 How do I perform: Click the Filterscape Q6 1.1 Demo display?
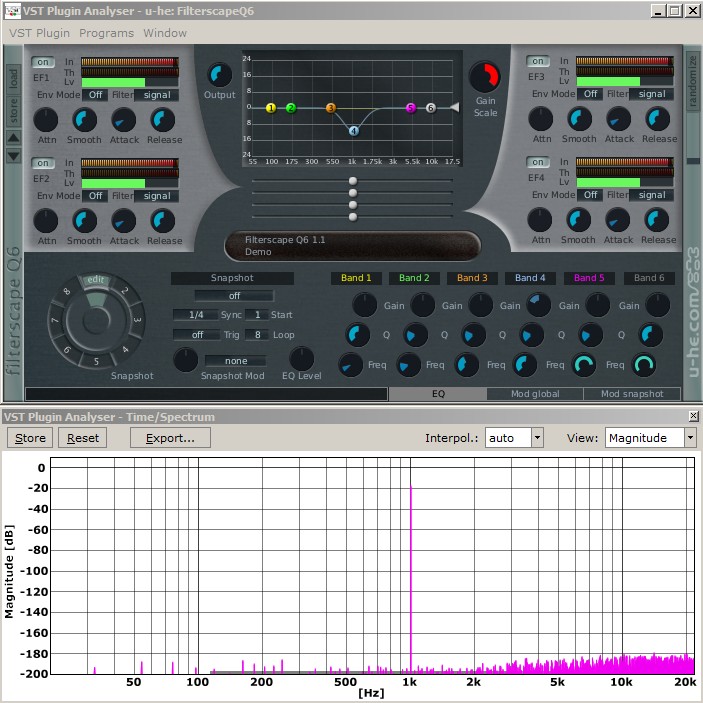tap(352, 246)
